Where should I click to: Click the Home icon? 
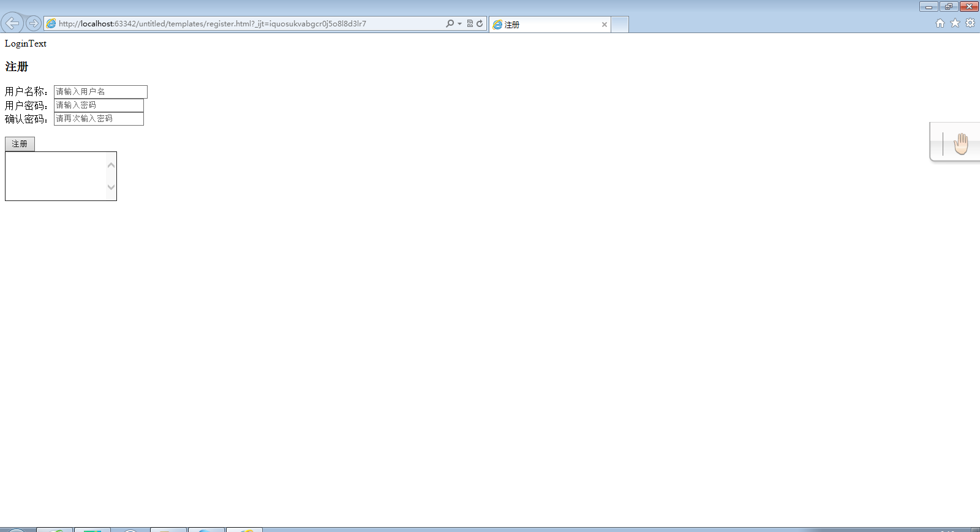940,23
